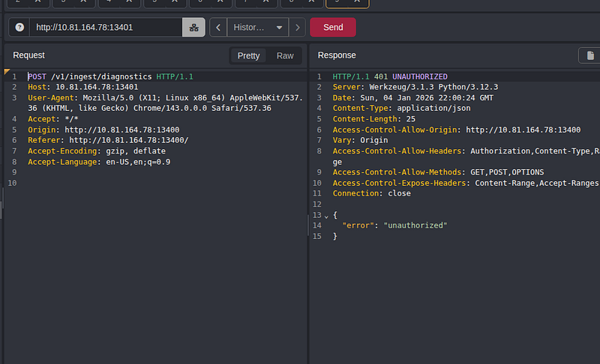Click the User-Agent header in request
Image resolution: width=600 pixels, height=364 pixels.
(165, 103)
